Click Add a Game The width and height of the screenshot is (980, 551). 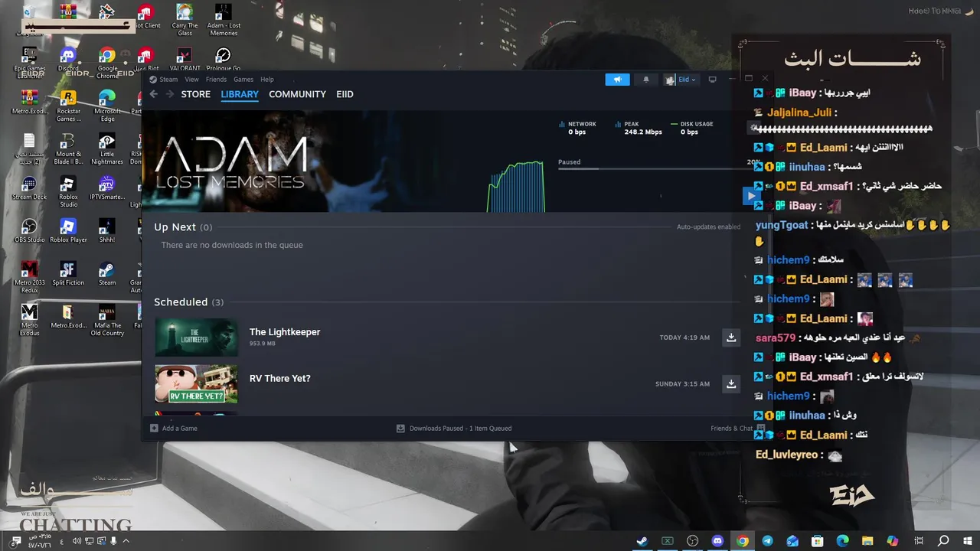(x=174, y=428)
